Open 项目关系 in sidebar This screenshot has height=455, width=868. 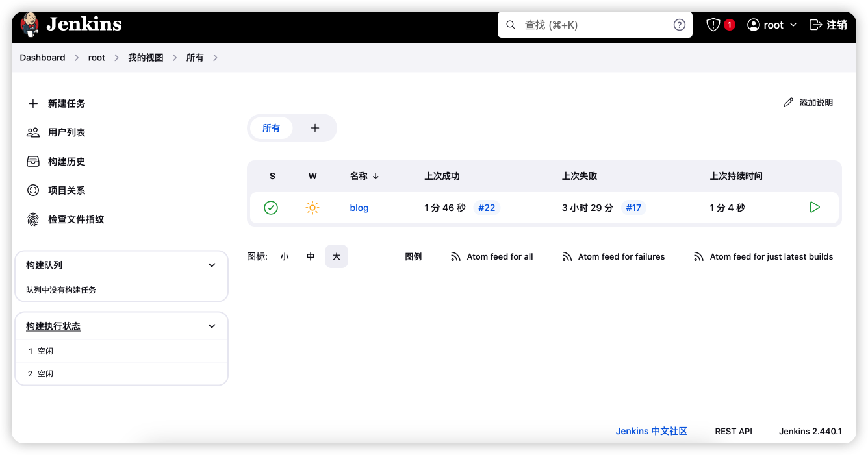tap(67, 190)
